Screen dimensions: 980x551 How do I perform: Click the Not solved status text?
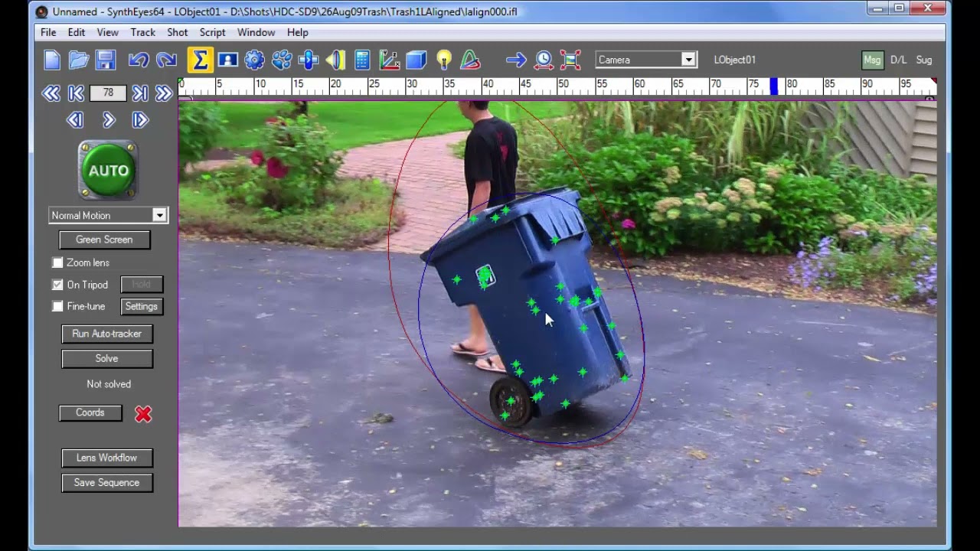tap(109, 384)
